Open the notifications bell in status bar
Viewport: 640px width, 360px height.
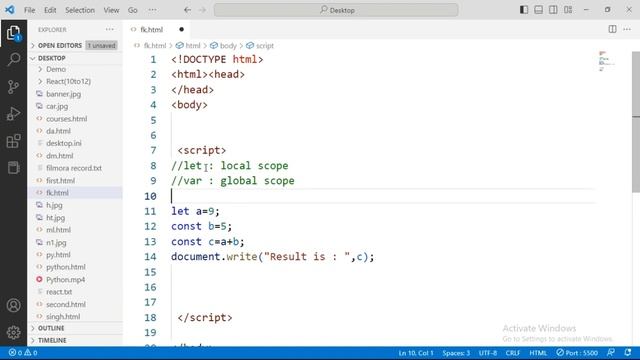click(x=628, y=353)
